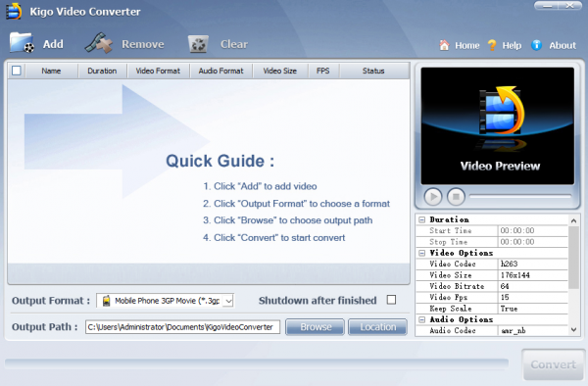The height and width of the screenshot is (386, 588).
Task: Click the Clear label in toolbar
Action: pos(234,44)
